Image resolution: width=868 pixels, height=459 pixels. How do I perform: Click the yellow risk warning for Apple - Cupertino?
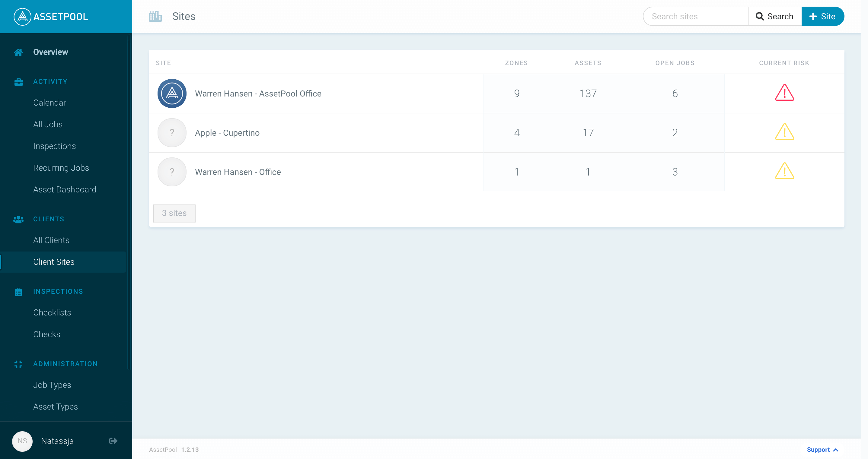click(x=784, y=132)
